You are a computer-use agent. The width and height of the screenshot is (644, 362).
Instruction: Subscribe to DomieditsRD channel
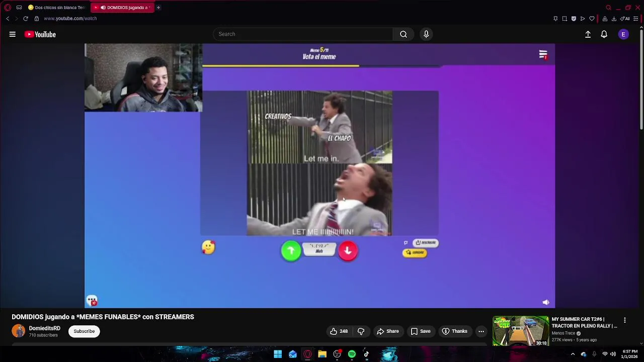(84, 331)
